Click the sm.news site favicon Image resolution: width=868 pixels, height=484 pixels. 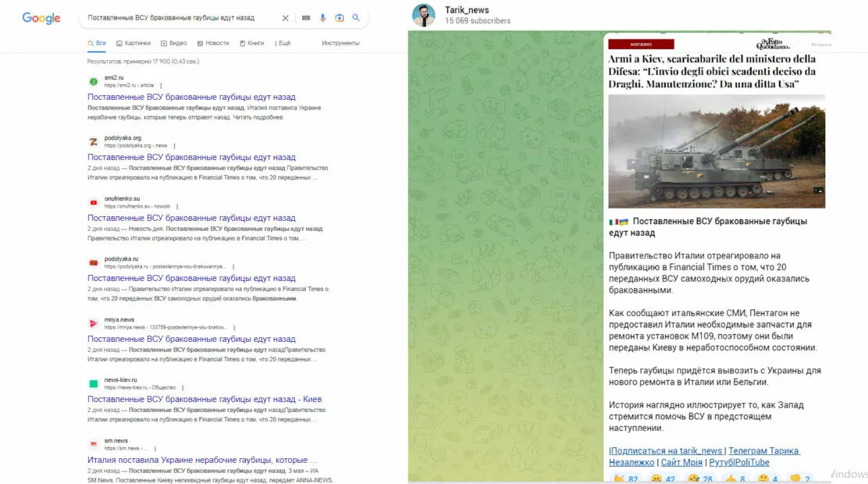(94, 444)
